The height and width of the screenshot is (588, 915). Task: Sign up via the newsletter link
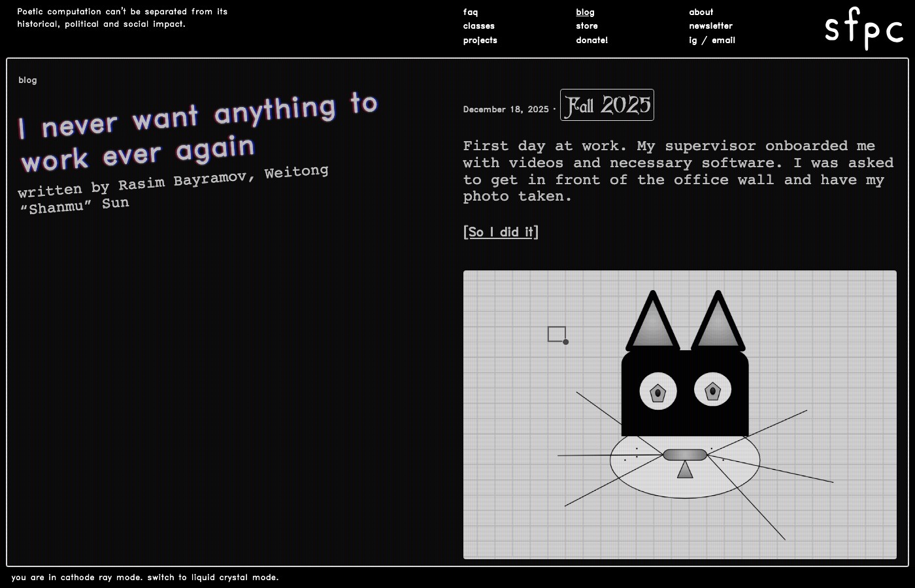coord(710,26)
